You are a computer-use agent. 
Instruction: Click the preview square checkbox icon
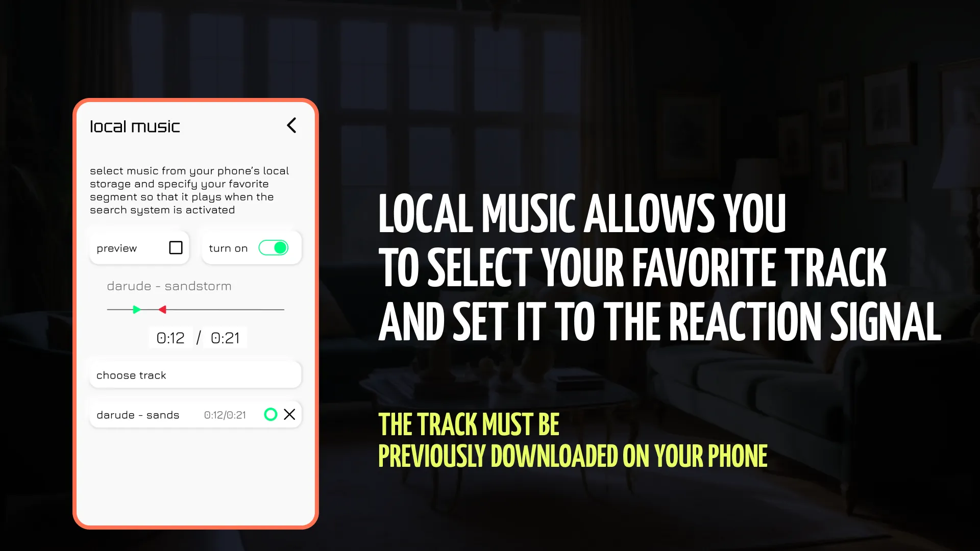pyautogui.click(x=176, y=247)
